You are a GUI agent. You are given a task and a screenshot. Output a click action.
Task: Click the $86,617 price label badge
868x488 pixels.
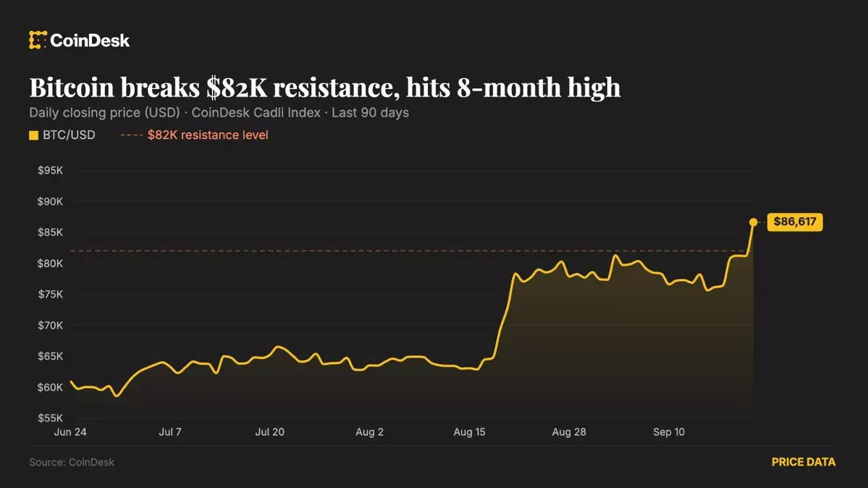coord(795,222)
